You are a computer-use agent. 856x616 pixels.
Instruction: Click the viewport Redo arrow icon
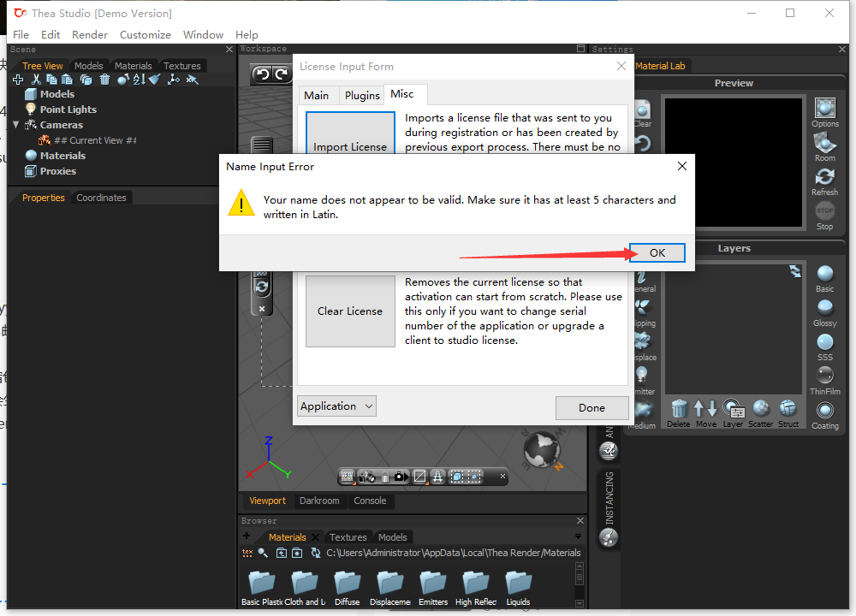(x=281, y=74)
